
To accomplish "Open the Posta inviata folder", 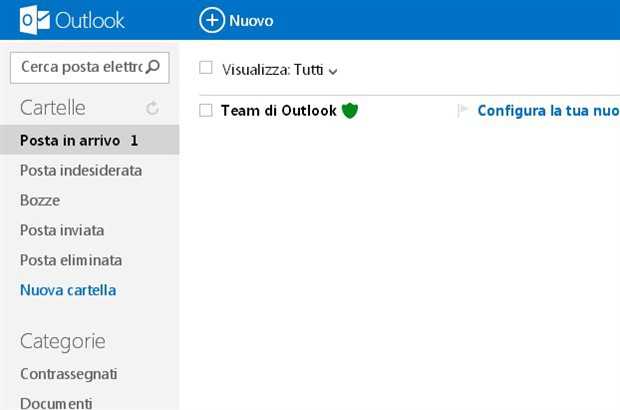I will click(62, 230).
